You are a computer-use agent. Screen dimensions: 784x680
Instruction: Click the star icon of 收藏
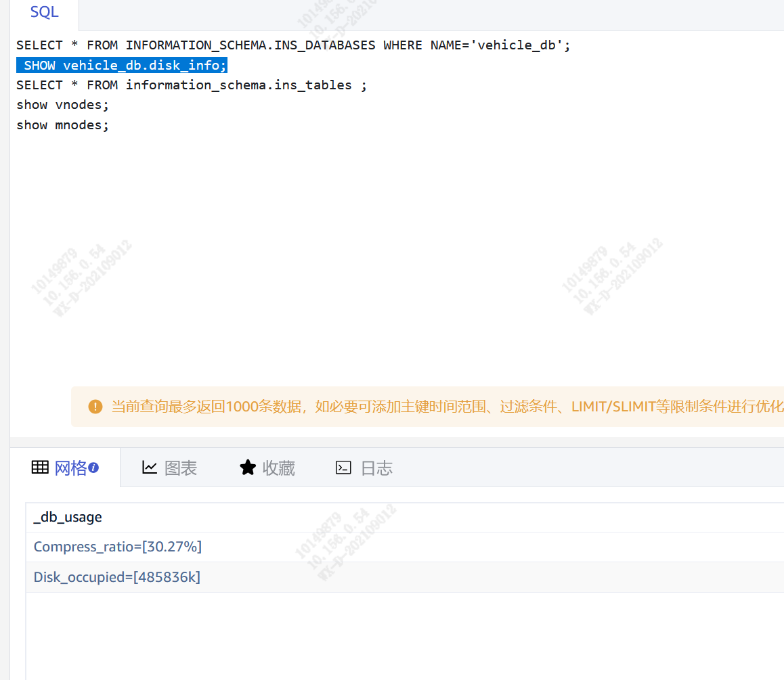click(x=248, y=468)
